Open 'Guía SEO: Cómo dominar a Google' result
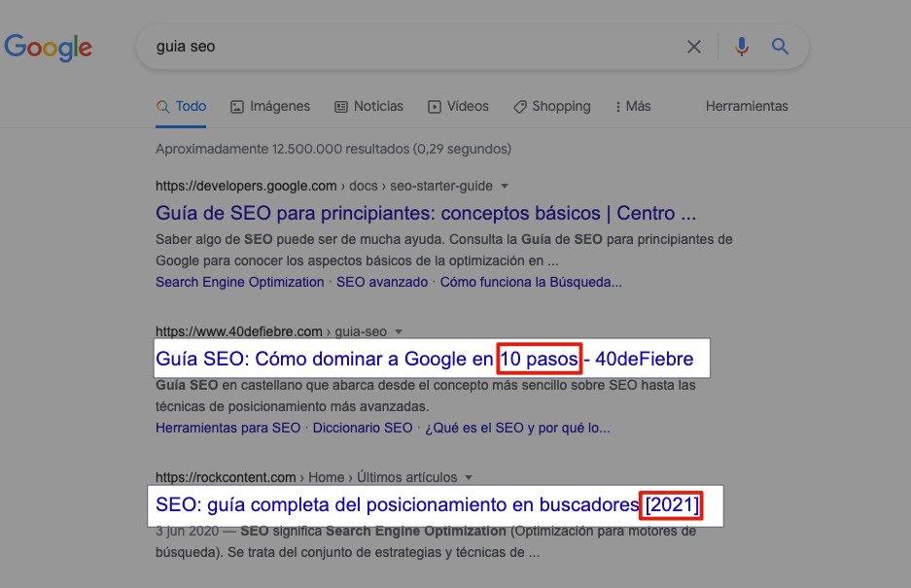Image resolution: width=911 pixels, height=588 pixels. (424, 359)
